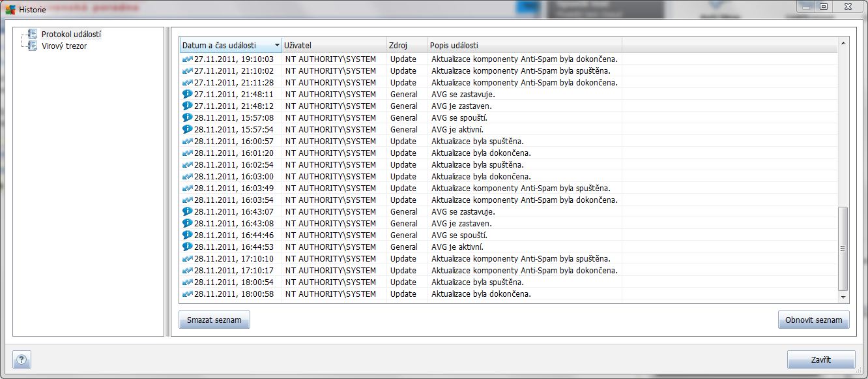This screenshot has height=379, width=868.
Task: Click the Protokol událostí tree icon
Action: pyautogui.click(x=33, y=35)
